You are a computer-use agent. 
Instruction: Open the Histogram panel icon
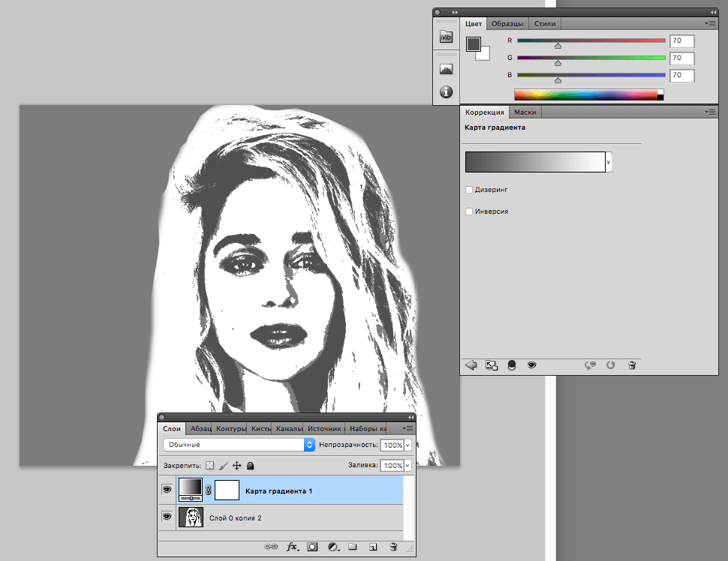(x=446, y=69)
